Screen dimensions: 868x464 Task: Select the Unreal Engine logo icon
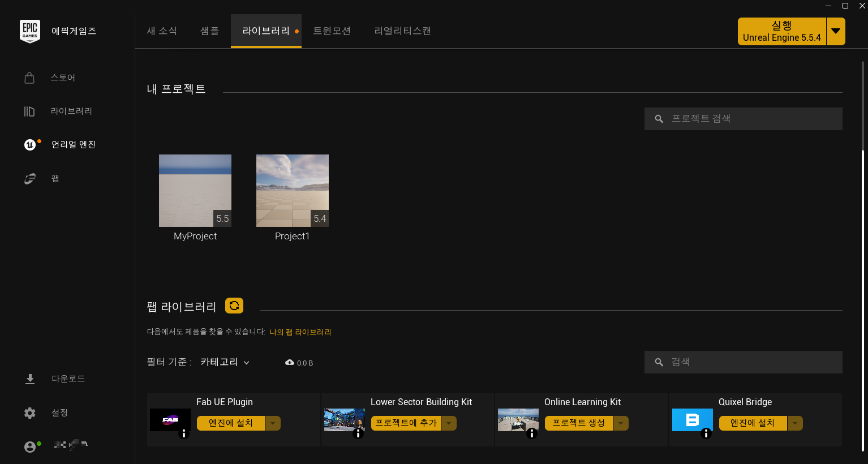[x=30, y=145]
